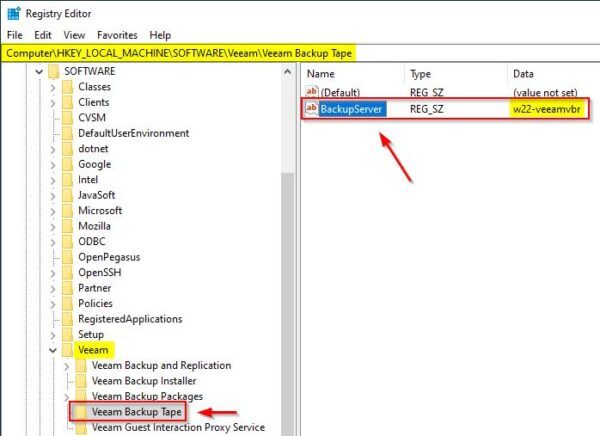Screen dimensions: 600x436
Task: Click the Data column header
Action: coord(523,74)
